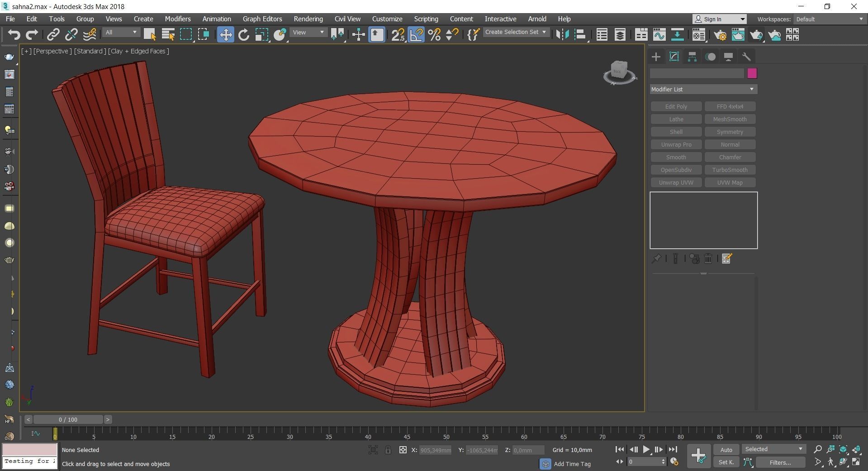Open the Selected key filter dropdown

pyautogui.click(x=774, y=449)
